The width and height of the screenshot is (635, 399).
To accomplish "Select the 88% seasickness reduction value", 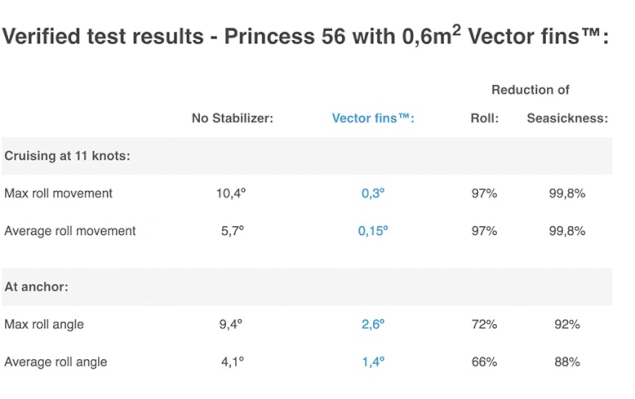I will [x=567, y=362].
